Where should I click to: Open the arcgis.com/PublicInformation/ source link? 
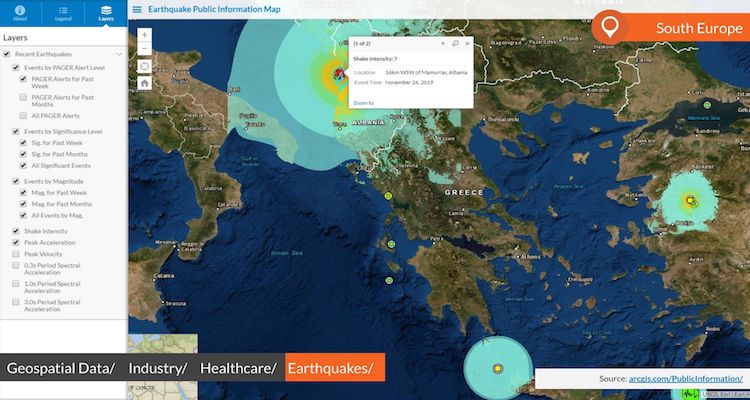pos(685,379)
